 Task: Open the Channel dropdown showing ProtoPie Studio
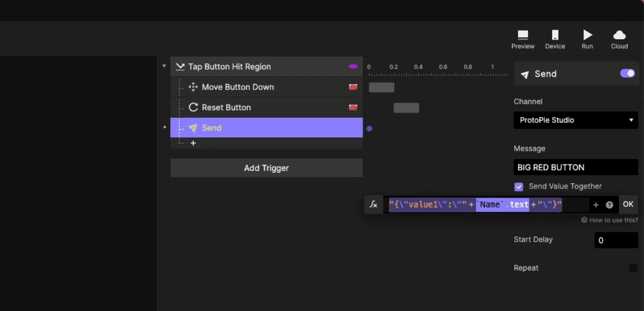point(576,120)
